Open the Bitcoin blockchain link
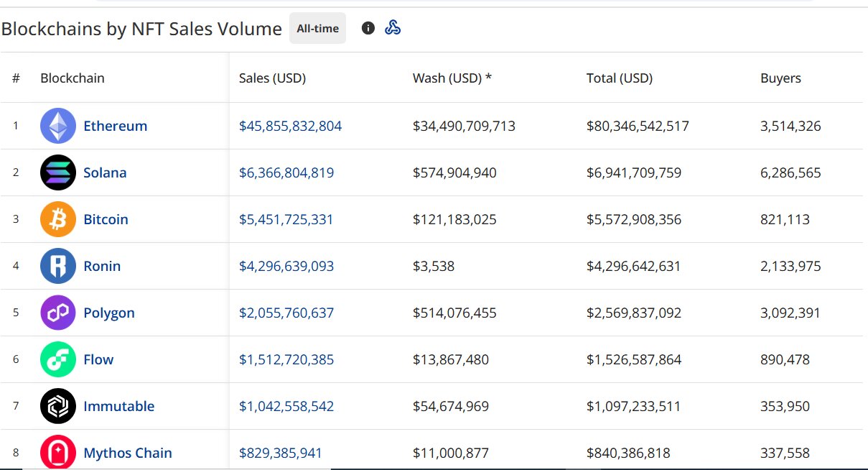This screenshot has height=470, width=868. point(106,219)
